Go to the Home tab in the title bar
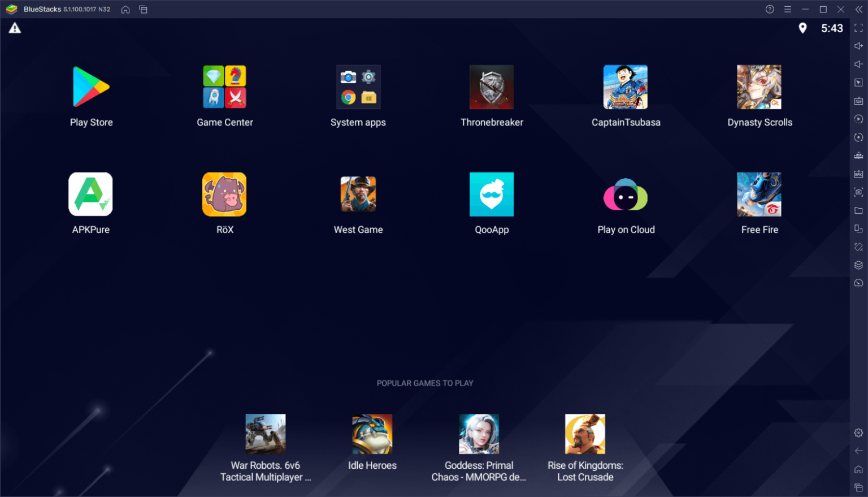868x497 pixels. click(x=125, y=9)
